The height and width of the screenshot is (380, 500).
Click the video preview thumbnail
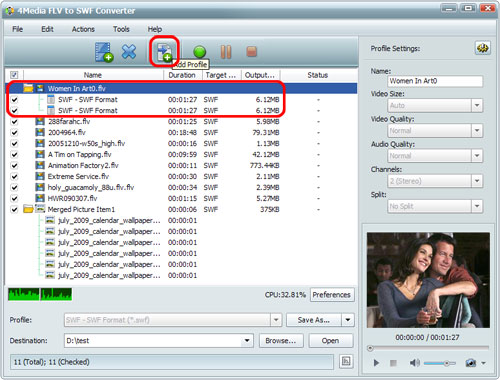(x=428, y=280)
